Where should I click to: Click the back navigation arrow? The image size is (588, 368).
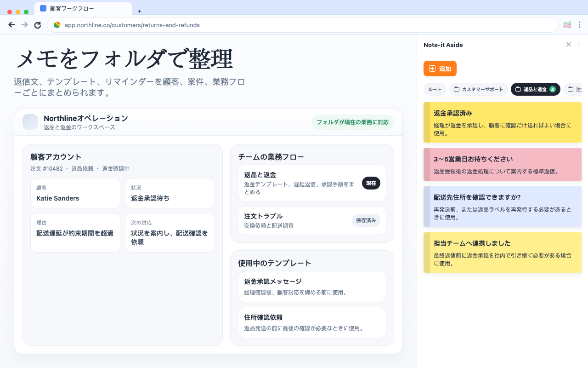click(x=11, y=25)
